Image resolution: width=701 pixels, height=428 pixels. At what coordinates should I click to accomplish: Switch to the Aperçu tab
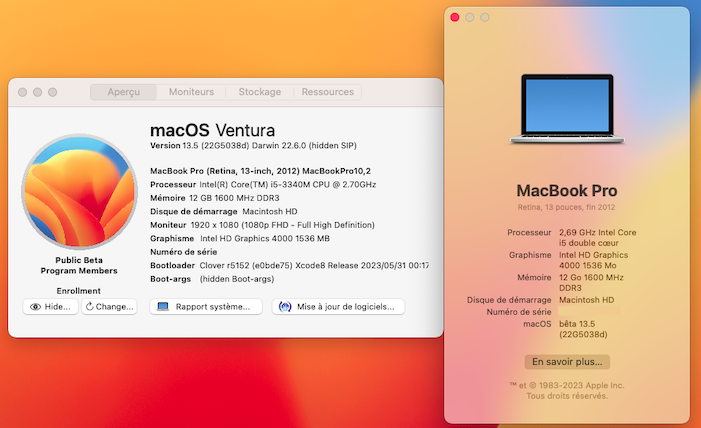point(123,92)
